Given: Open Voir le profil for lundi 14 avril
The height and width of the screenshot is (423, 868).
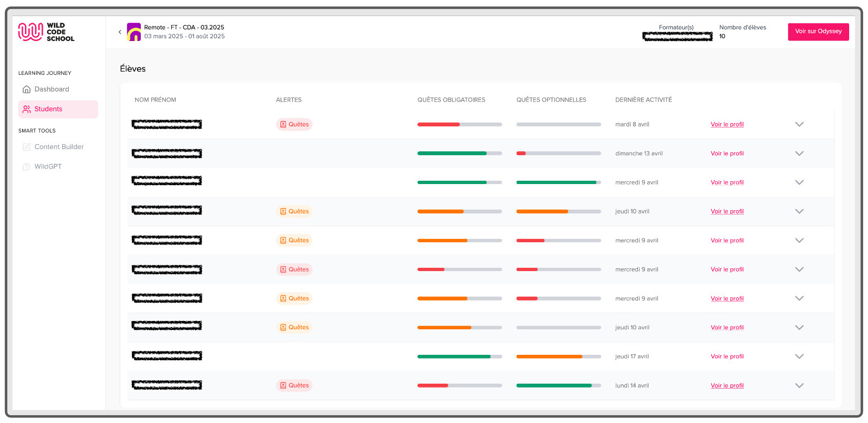Looking at the screenshot, I should pyautogui.click(x=727, y=386).
